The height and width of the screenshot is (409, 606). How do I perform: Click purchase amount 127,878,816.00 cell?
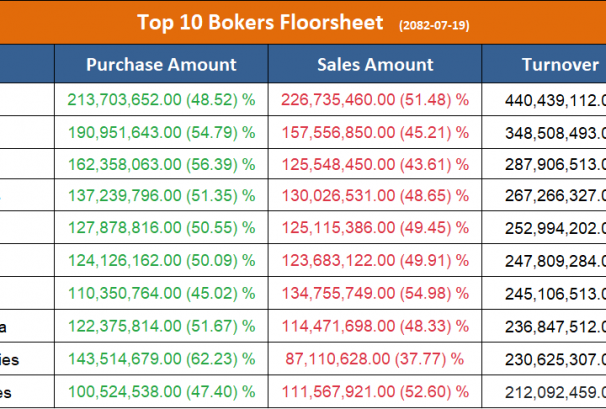[161, 229]
